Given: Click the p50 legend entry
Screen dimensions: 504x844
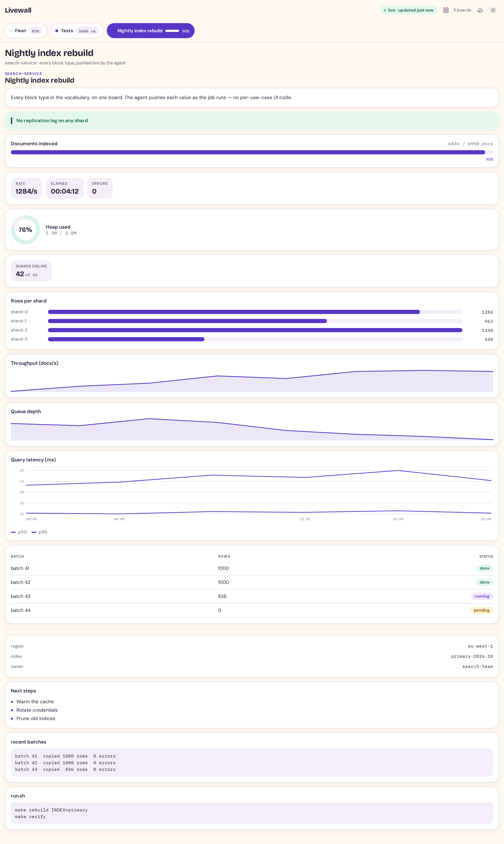Looking at the screenshot, I should tap(19, 532).
